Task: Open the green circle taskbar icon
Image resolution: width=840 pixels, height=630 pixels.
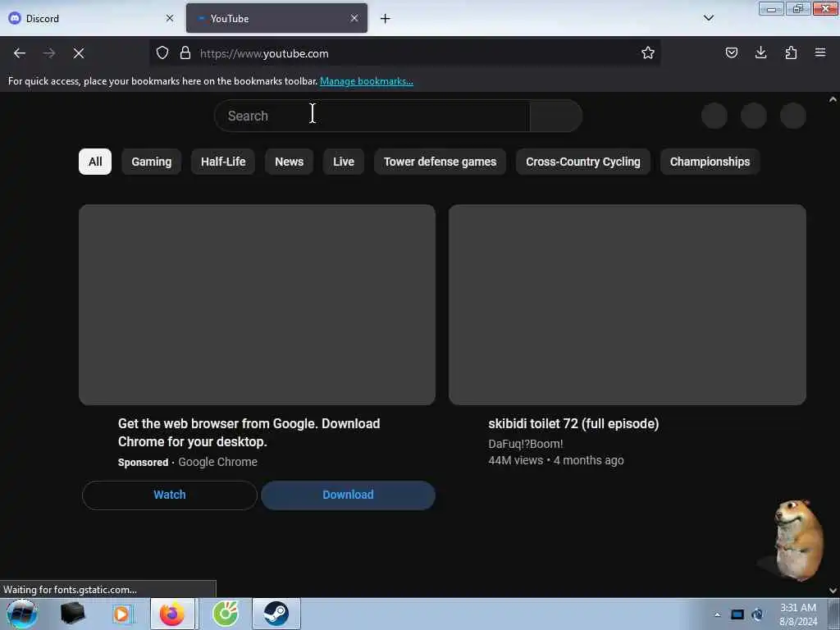Action: pyautogui.click(x=226, y=614)
